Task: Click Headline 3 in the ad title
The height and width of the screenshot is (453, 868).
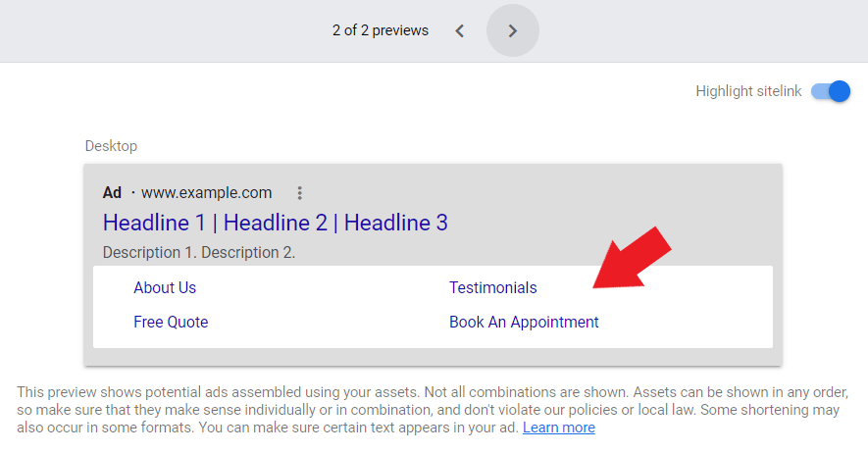Action: pyautogui.click(x=395, y=223)
